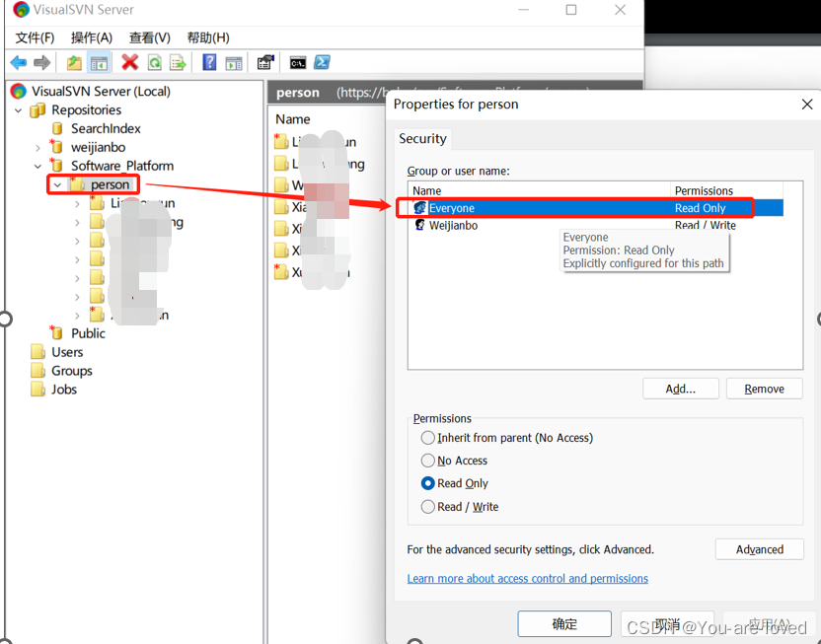The image size is (821, 644).
Task: Click the blue Back arrow toolbar icon
Action: [19, 63]
